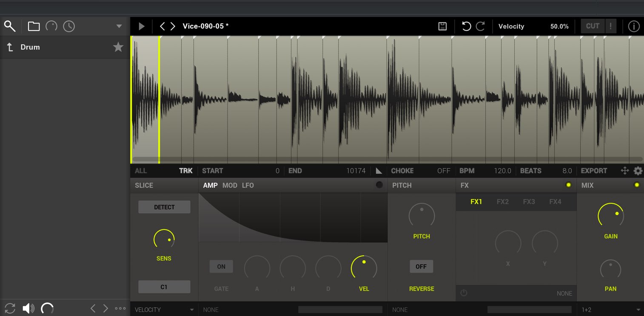Toggle the GATE ON button
The image size is (644, 316).
(x=221, y=267)
